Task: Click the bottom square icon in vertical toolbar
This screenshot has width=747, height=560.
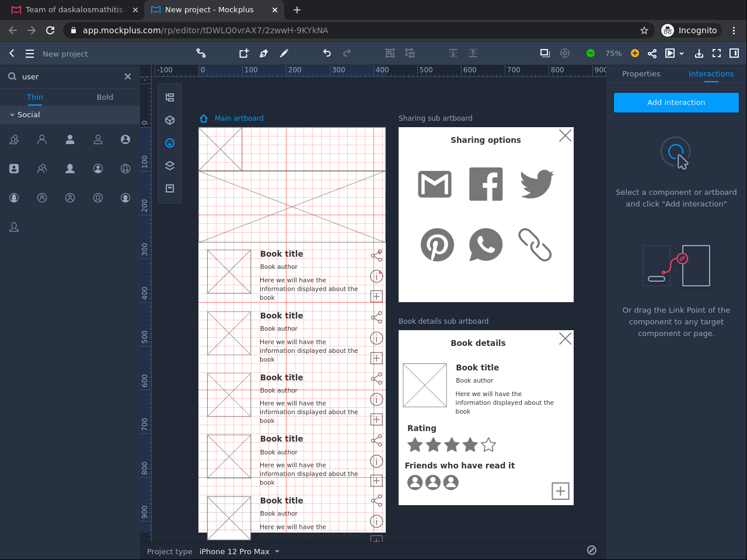Action: 170,188
